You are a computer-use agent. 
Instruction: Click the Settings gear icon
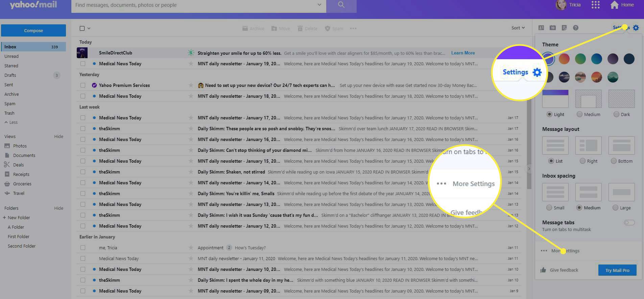coord(636,28)
